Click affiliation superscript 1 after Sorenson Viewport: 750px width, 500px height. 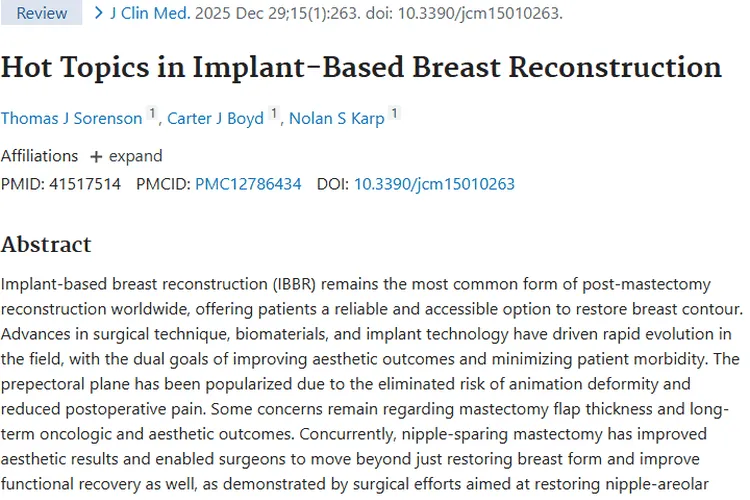pyautogui.click(x=153, y=115)
